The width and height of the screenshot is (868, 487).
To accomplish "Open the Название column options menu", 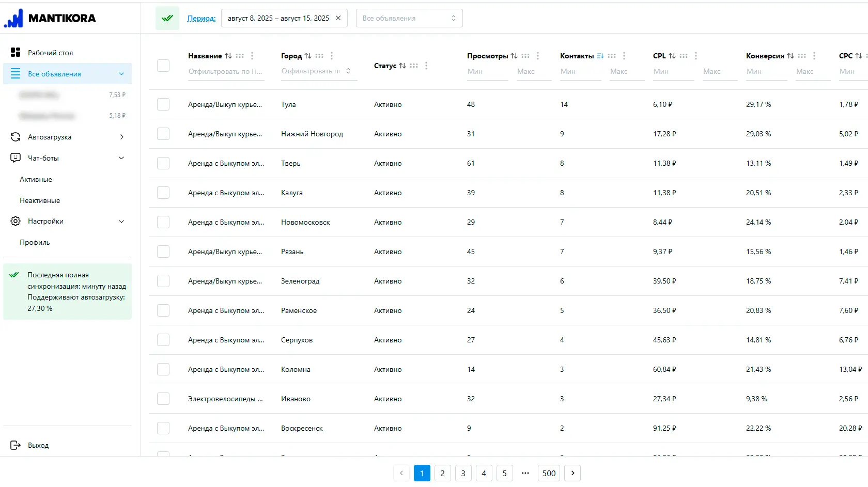I will pyautogui.click(x=252, y=56).
